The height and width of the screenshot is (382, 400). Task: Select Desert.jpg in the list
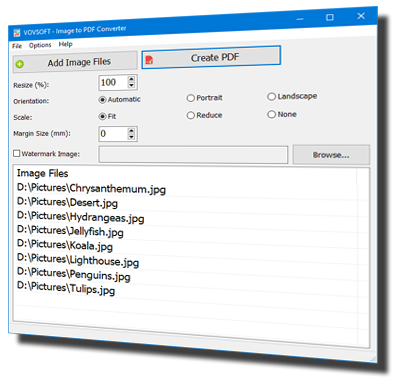point(67,203)
